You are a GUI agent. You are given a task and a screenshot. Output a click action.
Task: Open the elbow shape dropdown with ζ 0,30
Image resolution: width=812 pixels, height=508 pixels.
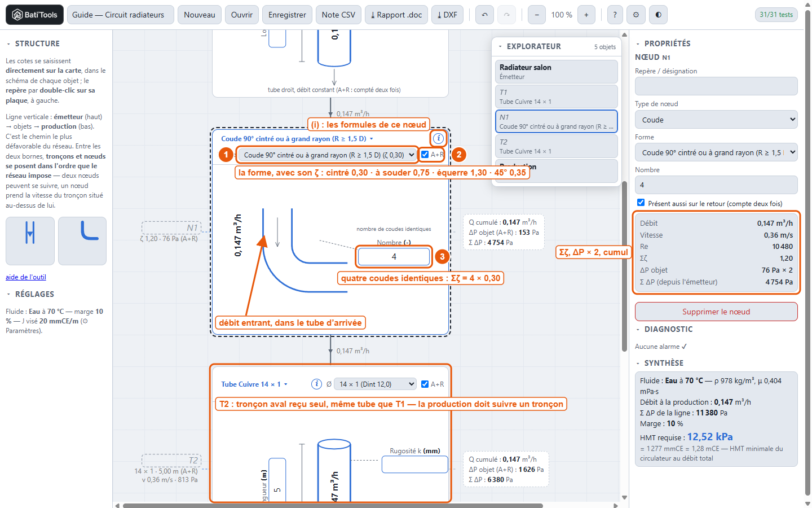click(327, 155)
